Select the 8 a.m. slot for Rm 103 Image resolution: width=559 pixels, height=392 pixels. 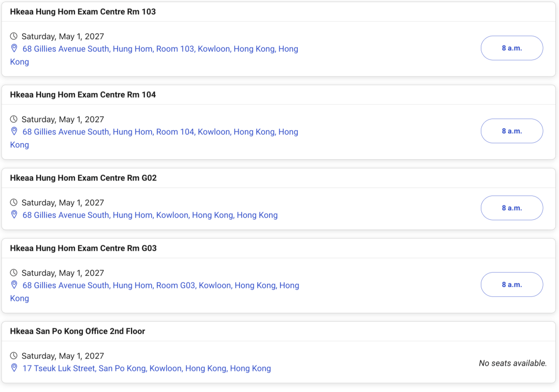click(x=511, y=48)
